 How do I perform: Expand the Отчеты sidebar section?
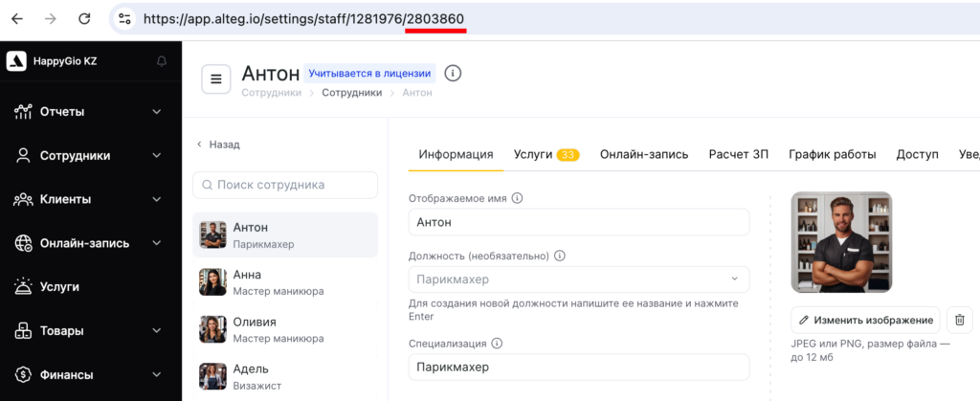click(157, 112)
